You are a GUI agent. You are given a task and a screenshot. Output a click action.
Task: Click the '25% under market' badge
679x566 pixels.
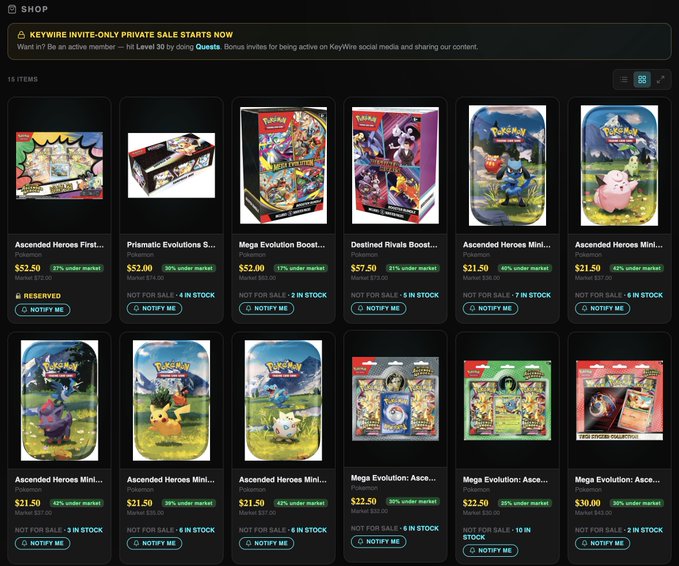525,503
